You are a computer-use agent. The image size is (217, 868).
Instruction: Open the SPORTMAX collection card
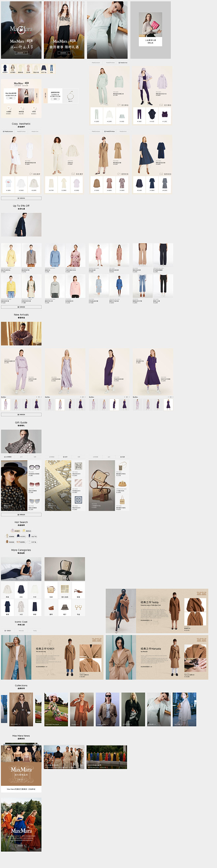133,710
